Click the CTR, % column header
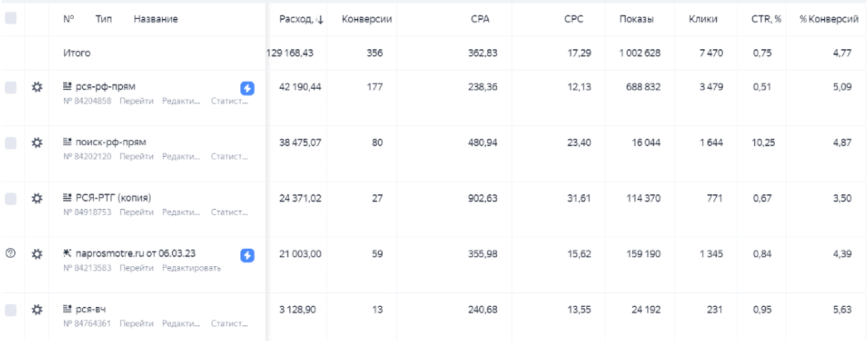This screenshot has width=868, height=341. [x=766, y=19]
